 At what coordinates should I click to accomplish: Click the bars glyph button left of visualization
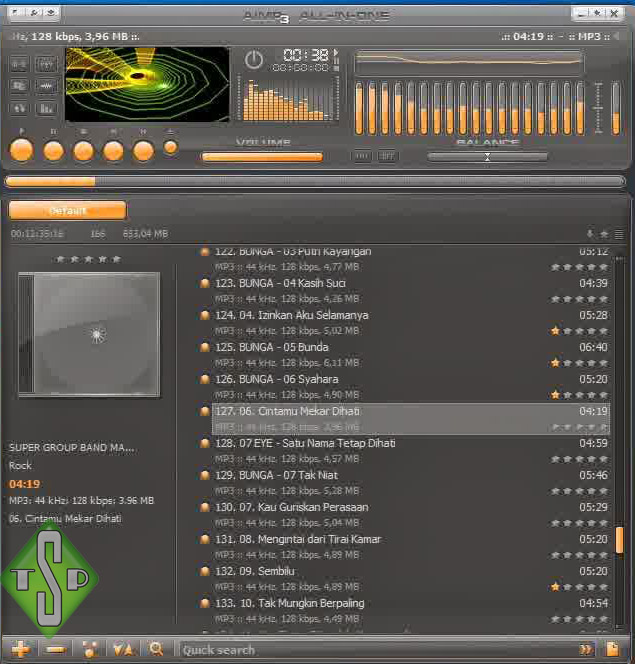[x=46, y=109]
